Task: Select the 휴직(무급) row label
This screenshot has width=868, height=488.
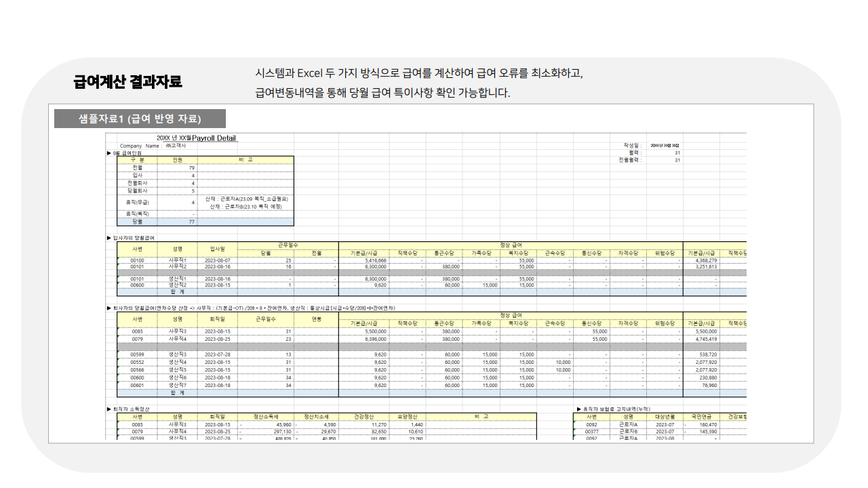Action: click(x=137, y=202)
